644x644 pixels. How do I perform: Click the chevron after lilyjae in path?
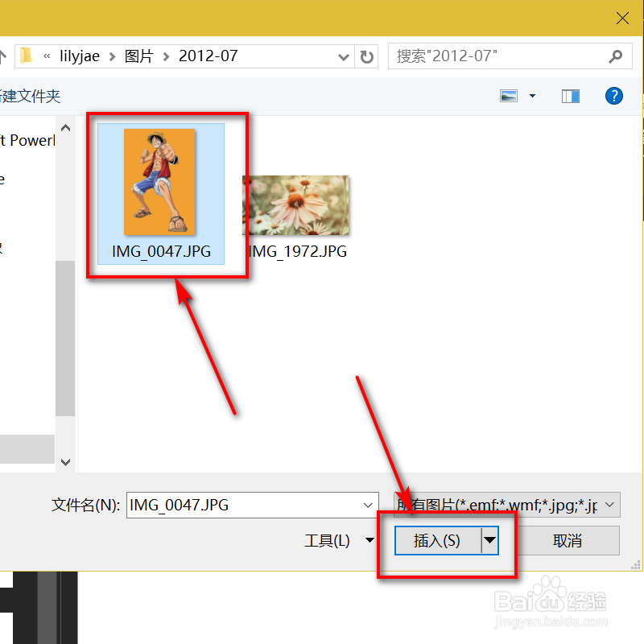pos(112,56)
